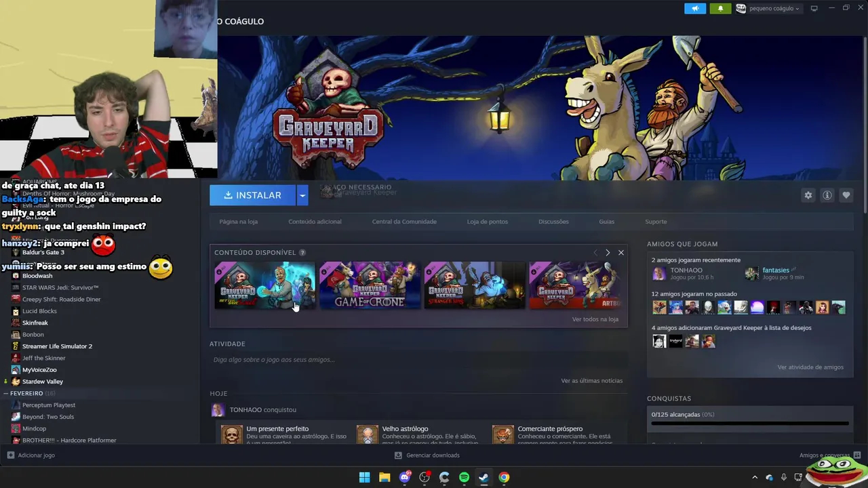The width and height of the screenshot is (868, 488).
Task: Open Discord from the taskbar
Action: point(405,477)
